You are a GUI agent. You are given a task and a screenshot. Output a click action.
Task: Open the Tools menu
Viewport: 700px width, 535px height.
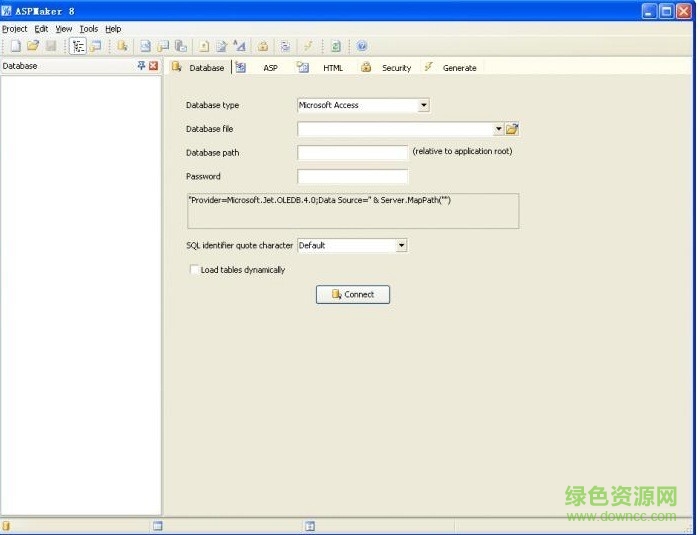click(88, 29)
